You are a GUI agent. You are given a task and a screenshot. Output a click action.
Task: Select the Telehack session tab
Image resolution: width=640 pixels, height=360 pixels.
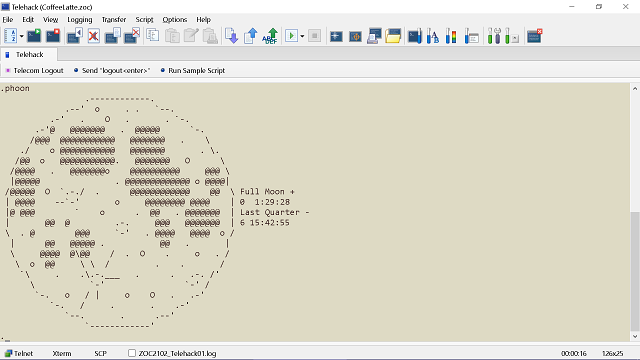pos(29,54)
